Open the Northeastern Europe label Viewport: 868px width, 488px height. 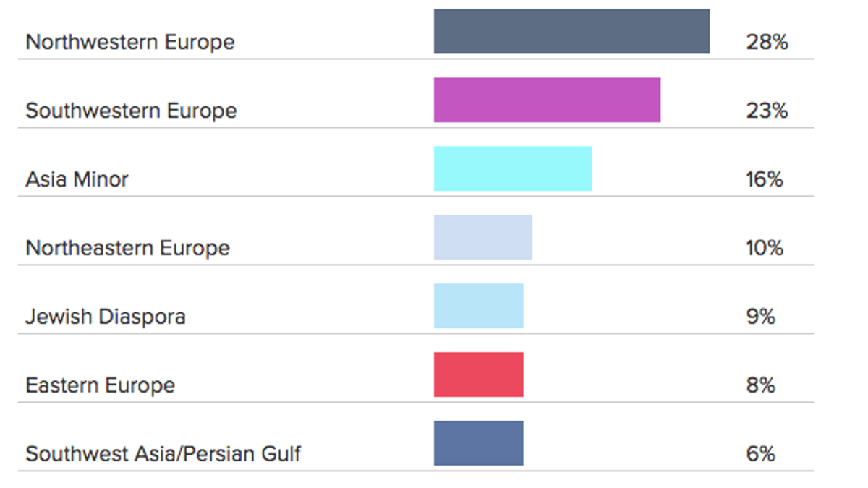(x=127, y=248)
